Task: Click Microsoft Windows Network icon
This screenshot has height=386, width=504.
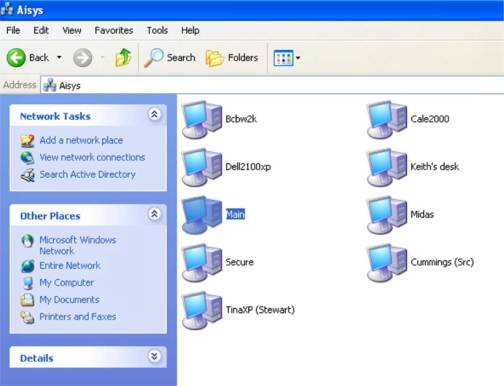Action: tap(27, 240)
